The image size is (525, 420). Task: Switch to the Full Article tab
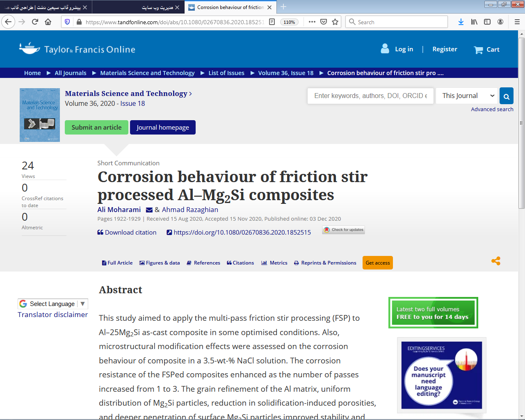pos(117,263)
